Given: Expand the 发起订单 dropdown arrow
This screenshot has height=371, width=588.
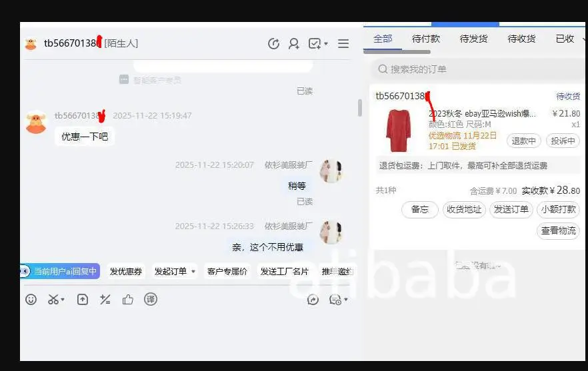Looking at the screenshot, I should click(x=193, y=271).
